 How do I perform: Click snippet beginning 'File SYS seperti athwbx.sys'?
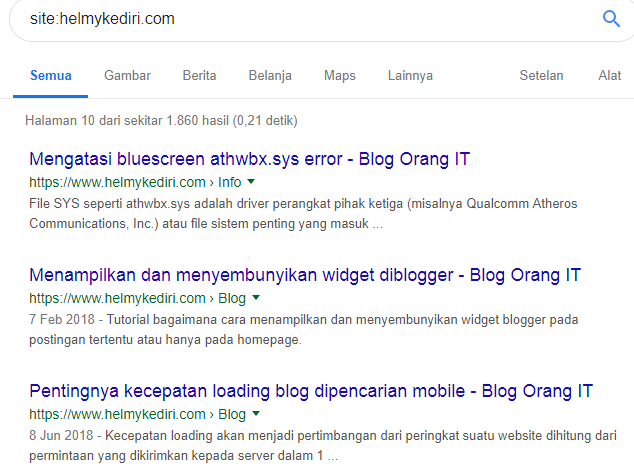point(303,213)
